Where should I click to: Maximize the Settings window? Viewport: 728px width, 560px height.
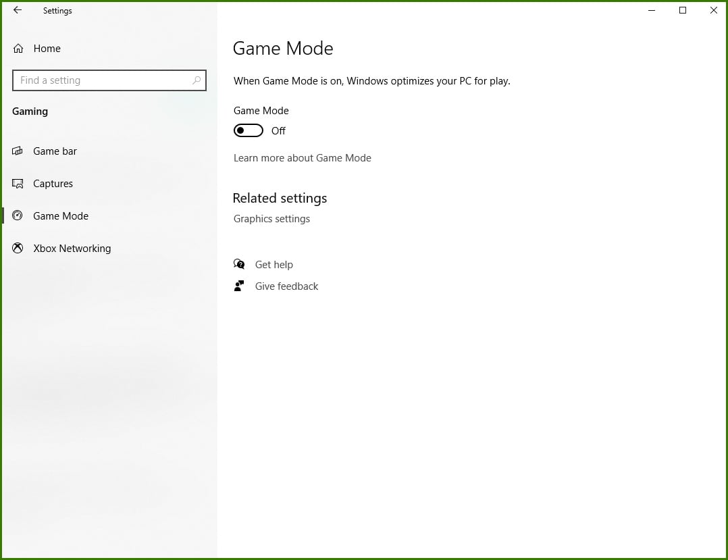point(683,10)
